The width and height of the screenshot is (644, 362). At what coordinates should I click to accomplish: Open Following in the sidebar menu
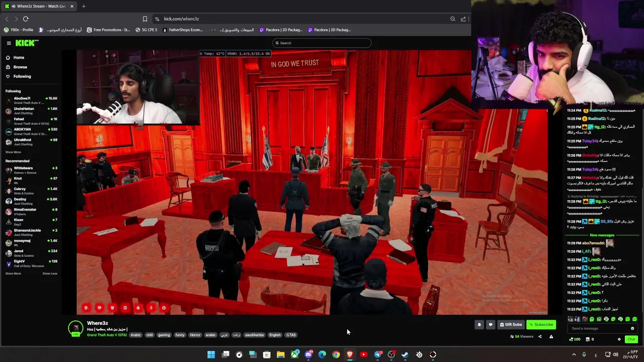point(22,76)
